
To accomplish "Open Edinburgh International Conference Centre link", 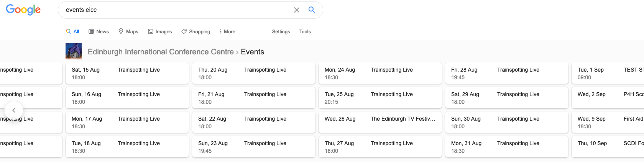I will pos(161,52).
